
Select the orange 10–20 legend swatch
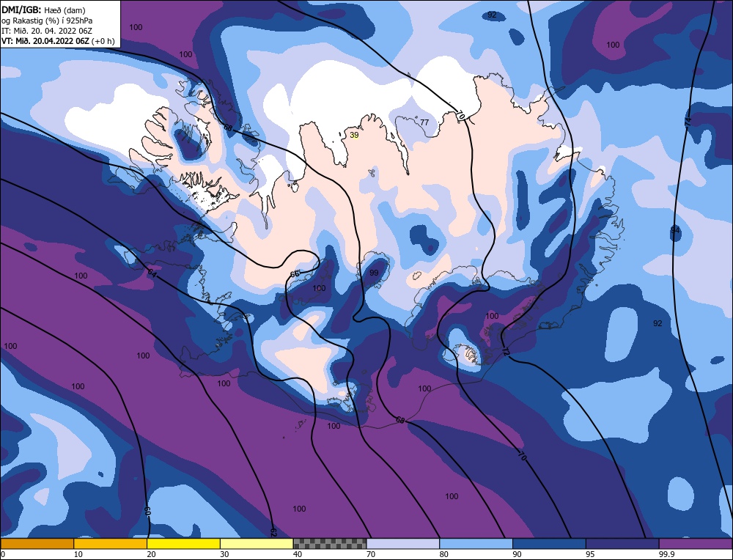111,543
